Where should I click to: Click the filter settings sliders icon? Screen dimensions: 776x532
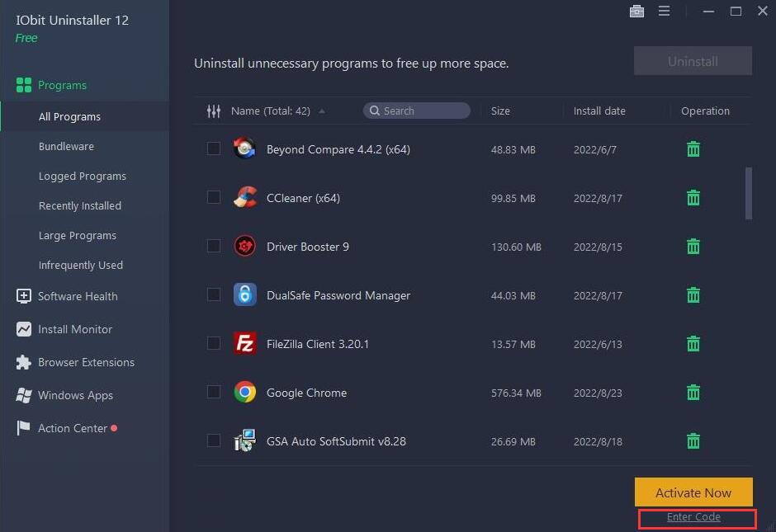click(x=214, y=111)
